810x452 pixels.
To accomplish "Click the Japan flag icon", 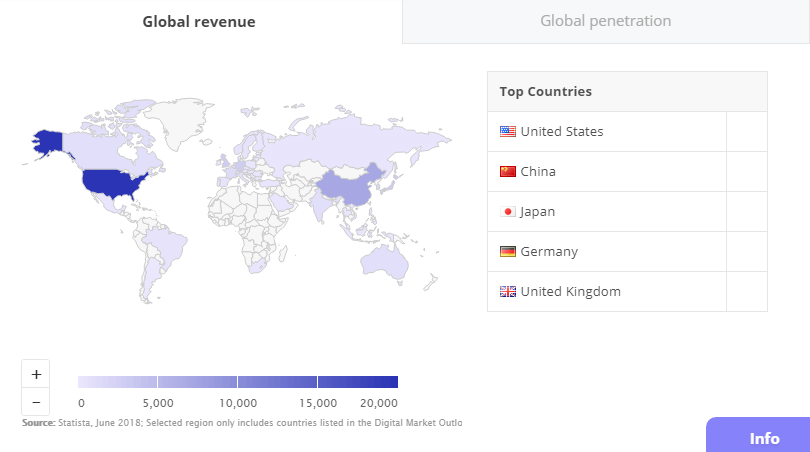I will 507,211.
